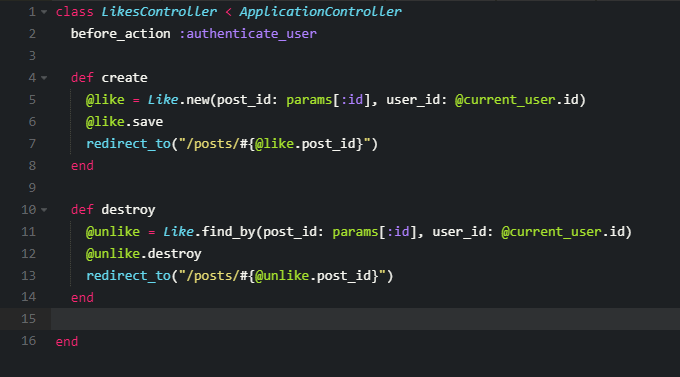Click the final 'end' on line 16

(67, 342)
